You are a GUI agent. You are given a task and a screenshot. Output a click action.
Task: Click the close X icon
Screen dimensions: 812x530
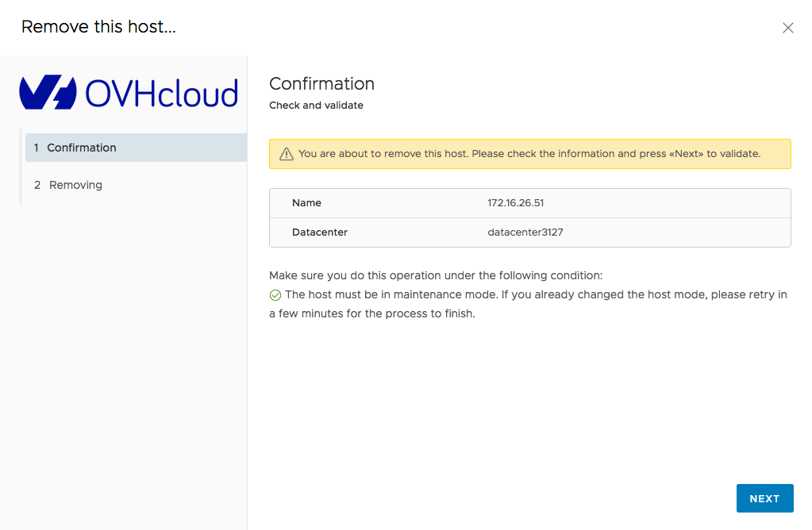pos(787,27)
